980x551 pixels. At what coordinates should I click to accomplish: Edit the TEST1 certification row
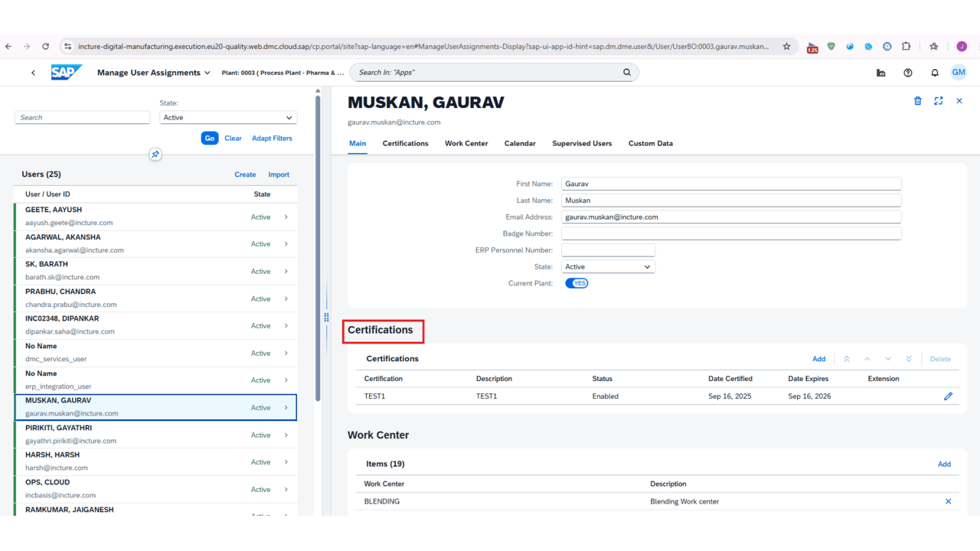click(x=948, y=396)
